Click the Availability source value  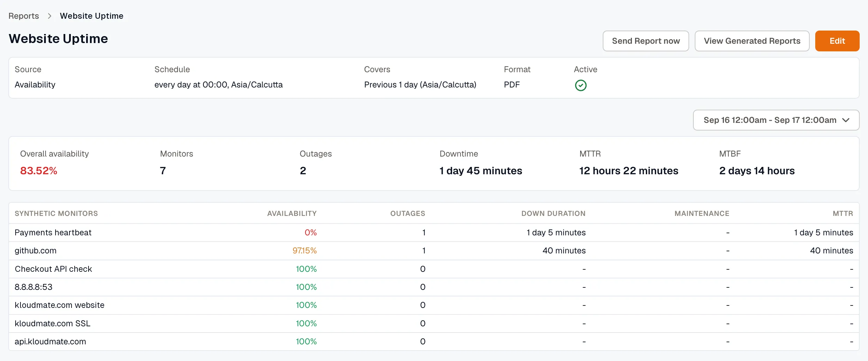coord(35,85)
